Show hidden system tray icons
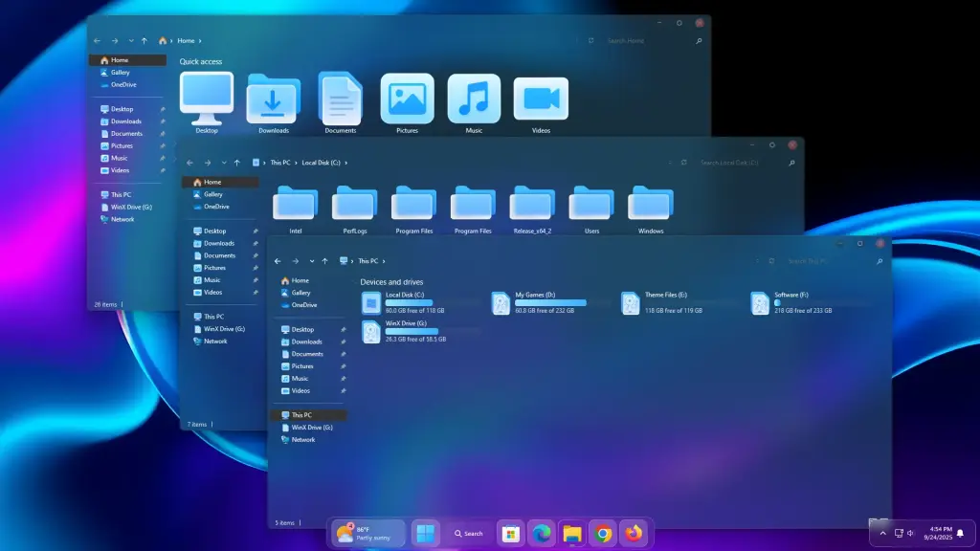The width and height of the screenshot is (980, 551). [x=882, y=533]
